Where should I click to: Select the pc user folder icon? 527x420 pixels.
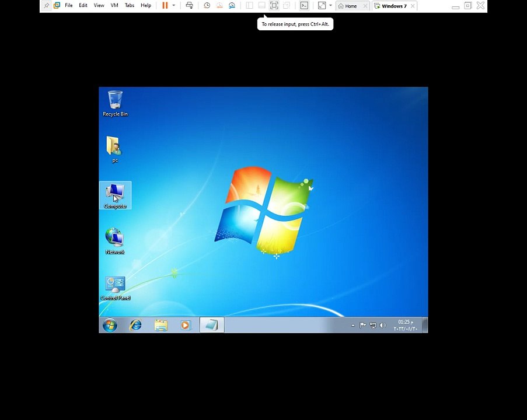pos(115,149)
